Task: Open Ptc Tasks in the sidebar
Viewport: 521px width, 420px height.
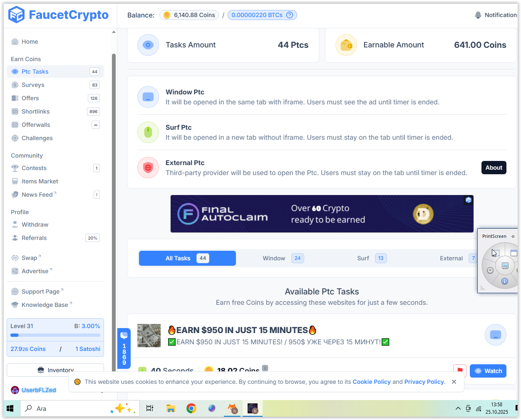Action: 55,72
